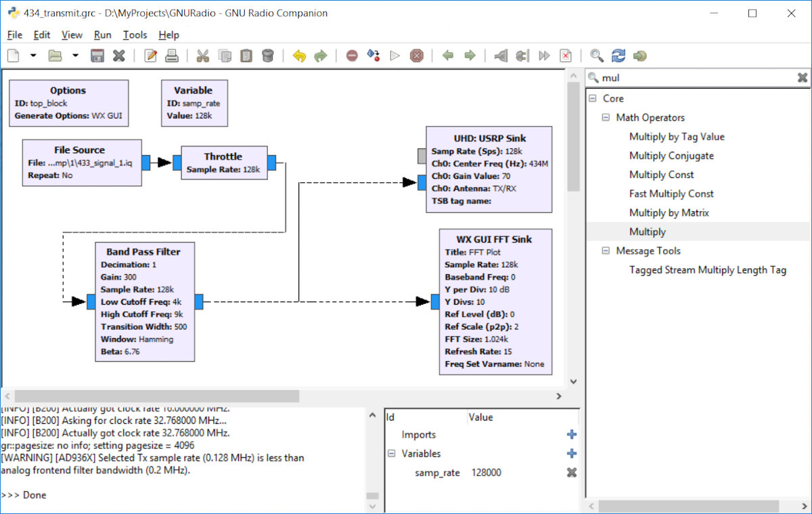The width and height of the screenshot is (812, 514).
Task: Select the File Source block
Action: (x=82, y=163)
